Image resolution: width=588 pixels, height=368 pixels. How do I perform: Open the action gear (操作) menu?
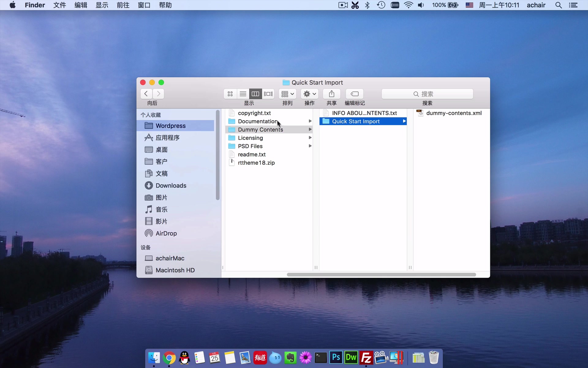(x=310, y=94)
